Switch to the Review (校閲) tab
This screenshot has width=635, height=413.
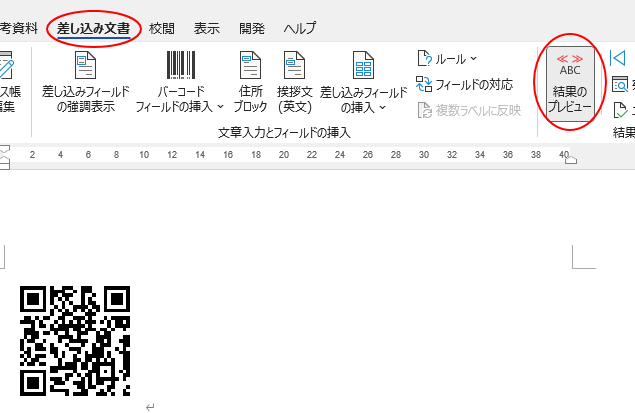tap(161, 29)
